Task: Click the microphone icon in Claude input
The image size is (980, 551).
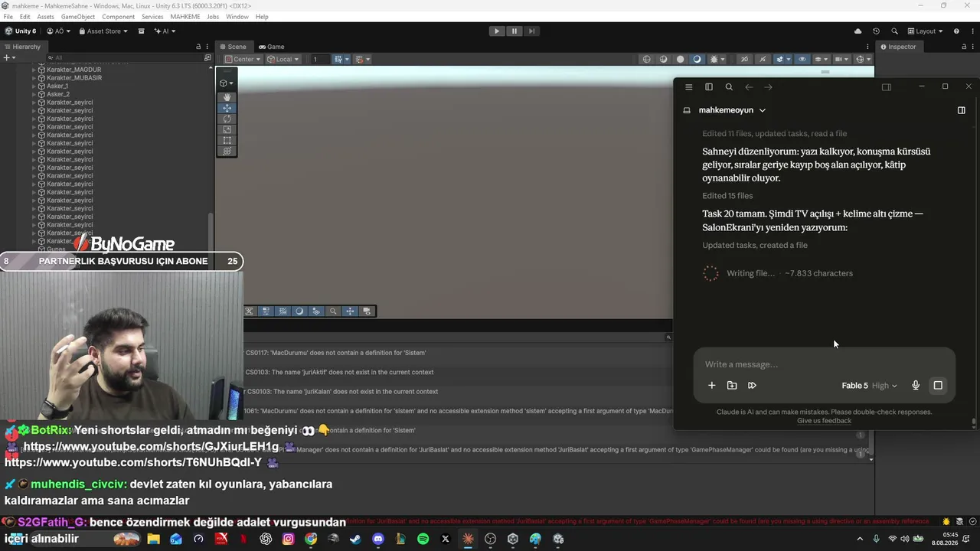Action: click(x=916, y=386)
